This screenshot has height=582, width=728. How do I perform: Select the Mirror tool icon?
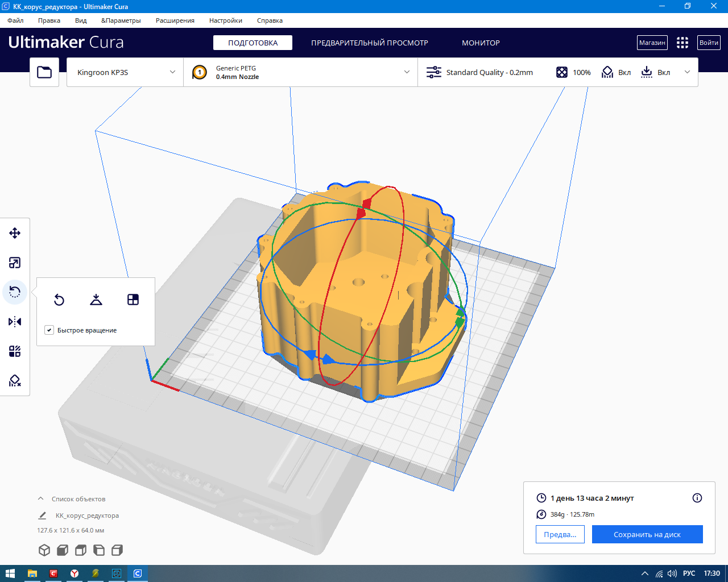15,322
